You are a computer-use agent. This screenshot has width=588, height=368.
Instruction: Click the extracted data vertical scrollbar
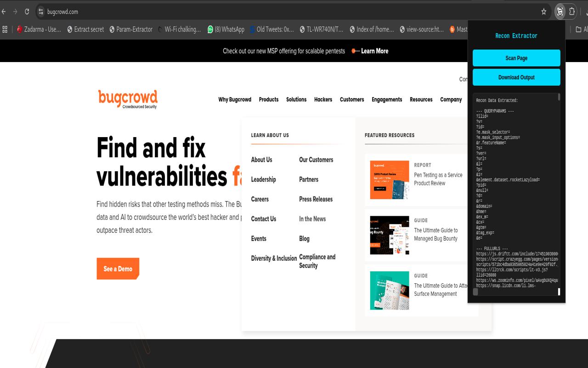559,97
